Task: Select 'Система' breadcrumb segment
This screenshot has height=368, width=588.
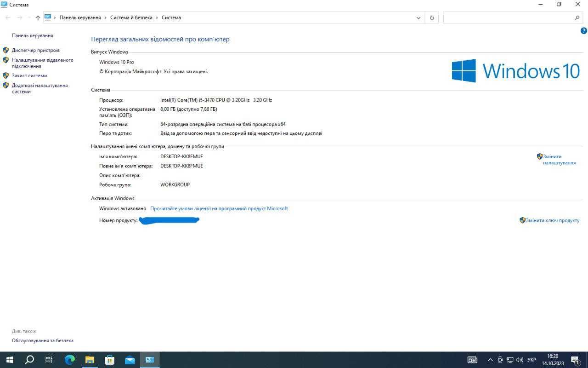Action: (x=171, y=17)
